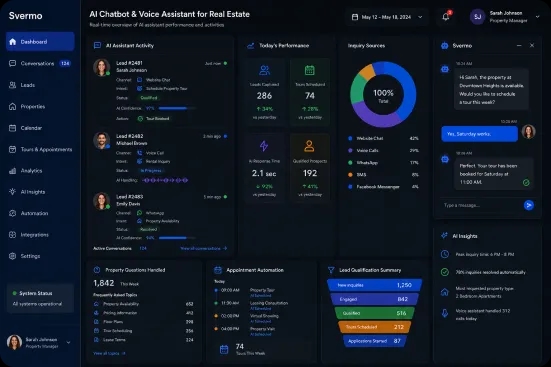Screen dimensions: 551x367
Task: Click the AI Confidence bar for Lead #2481
Action: coord(177,108)
